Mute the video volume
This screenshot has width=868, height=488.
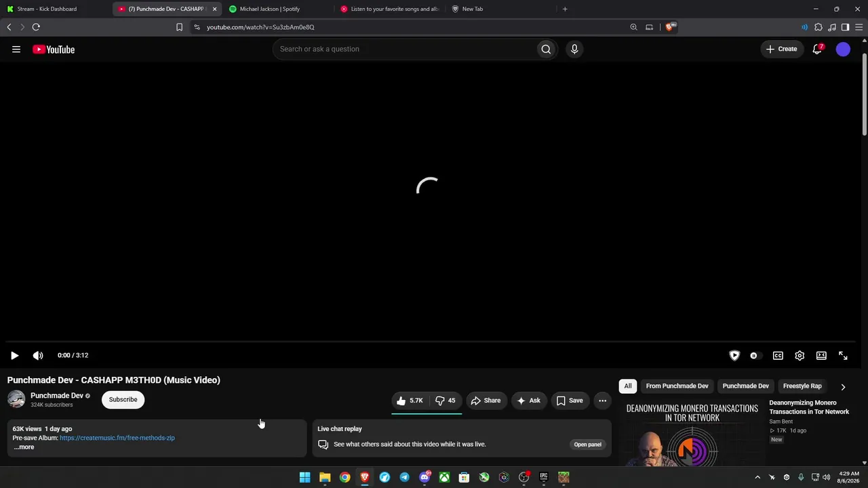click(38, 355)
